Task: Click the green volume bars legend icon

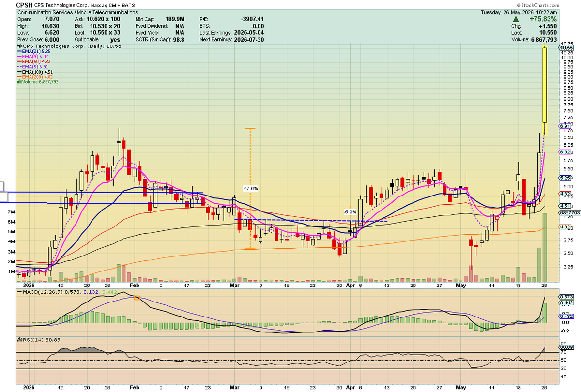Action: click(19, 82)
